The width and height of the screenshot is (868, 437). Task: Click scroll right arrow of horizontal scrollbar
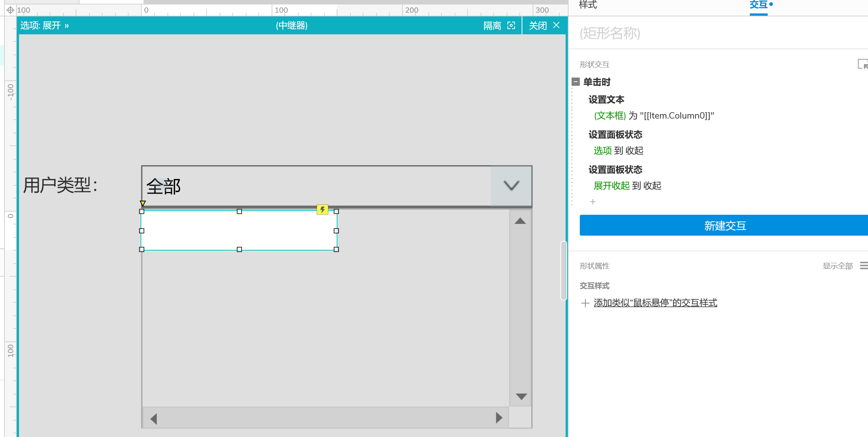[499, 418]
